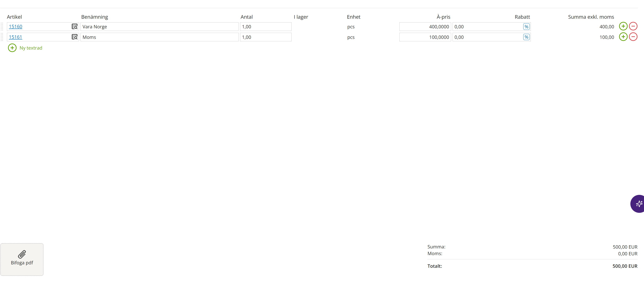Edit the 400,0000 À-pris field
The image size is (644, 282).
point(425,26)
